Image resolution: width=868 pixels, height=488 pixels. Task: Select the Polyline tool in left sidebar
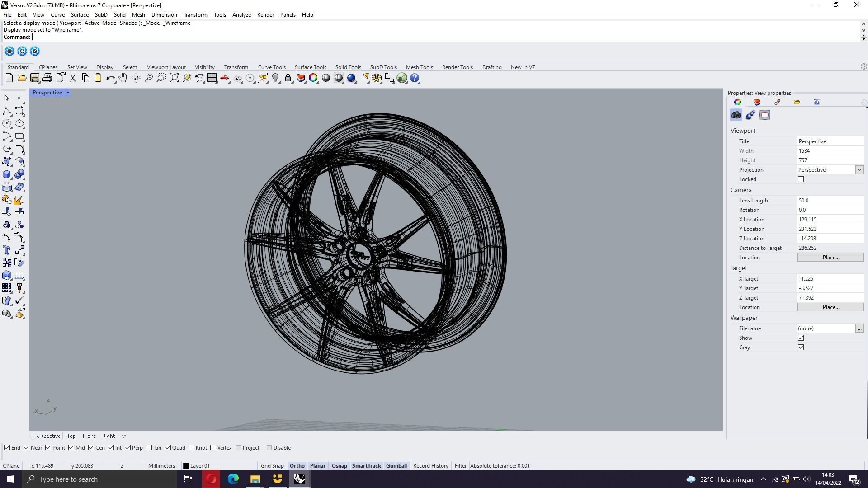pos(7,111)
